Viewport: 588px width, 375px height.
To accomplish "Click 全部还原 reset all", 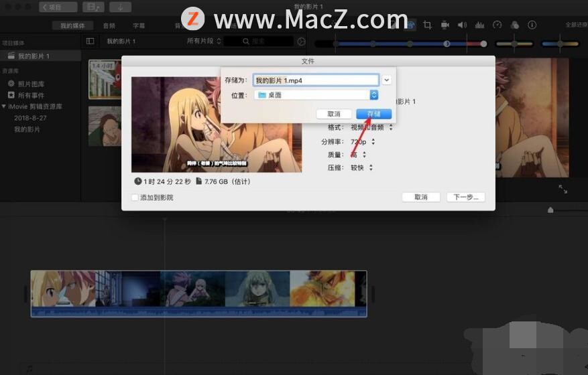I will click(577, 25).
